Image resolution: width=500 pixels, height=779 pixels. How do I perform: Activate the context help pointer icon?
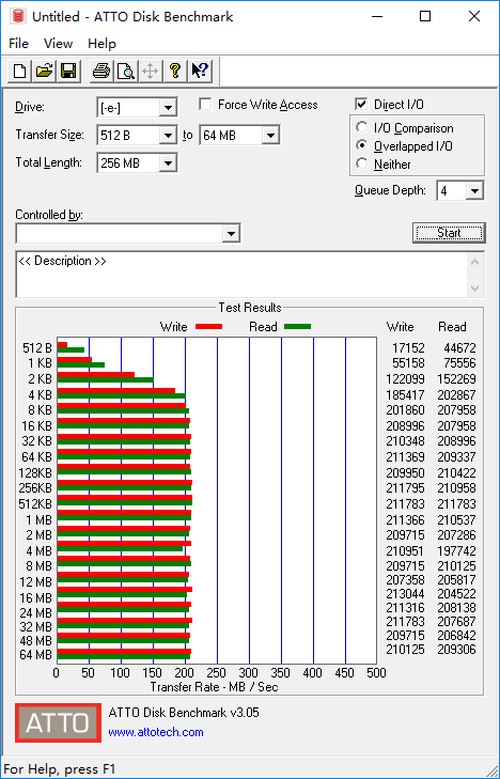(200, 71)
